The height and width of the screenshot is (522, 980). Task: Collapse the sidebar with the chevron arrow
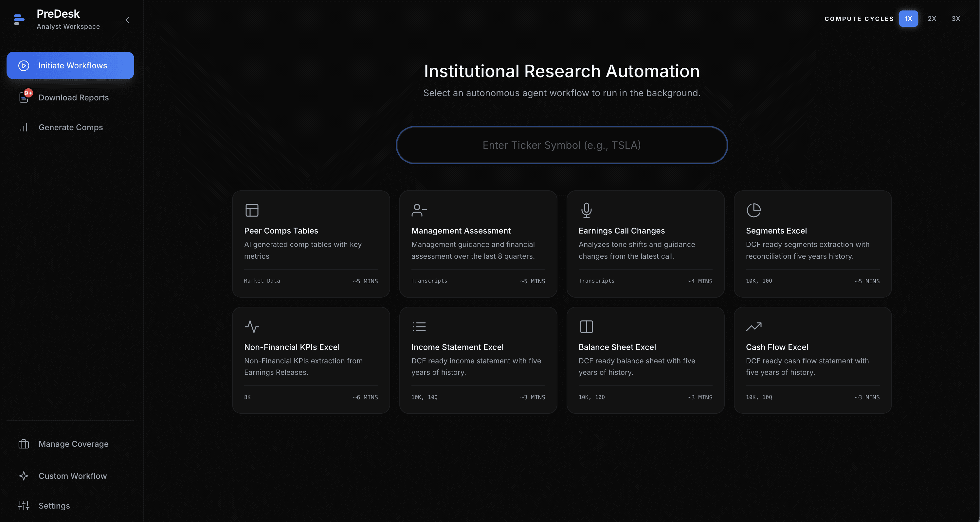coord(127,20)
